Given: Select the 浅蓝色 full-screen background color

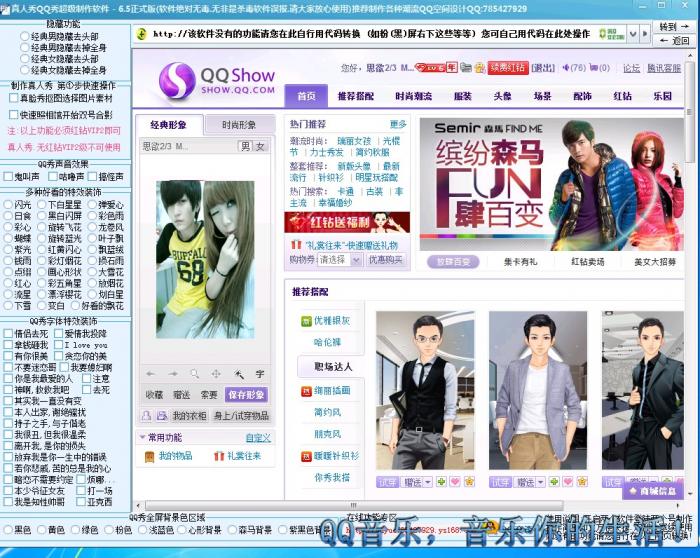Looking at the screenshot, I should click(142, 530).
